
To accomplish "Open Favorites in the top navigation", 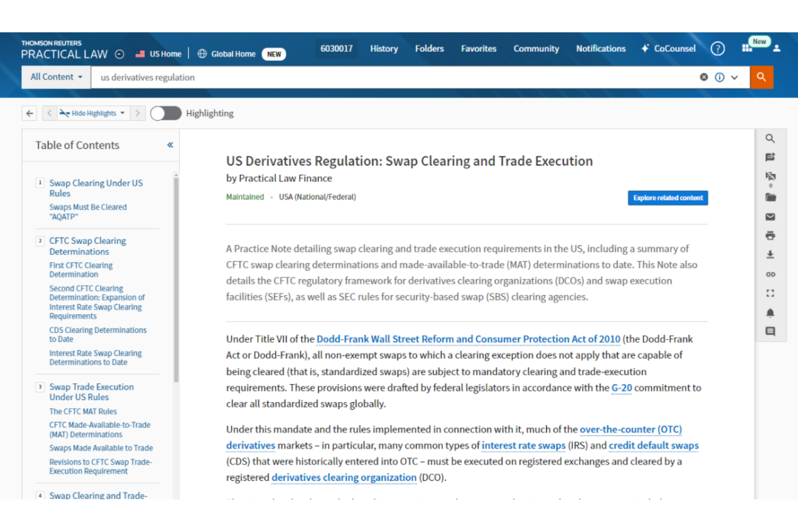I will point(478,49).
